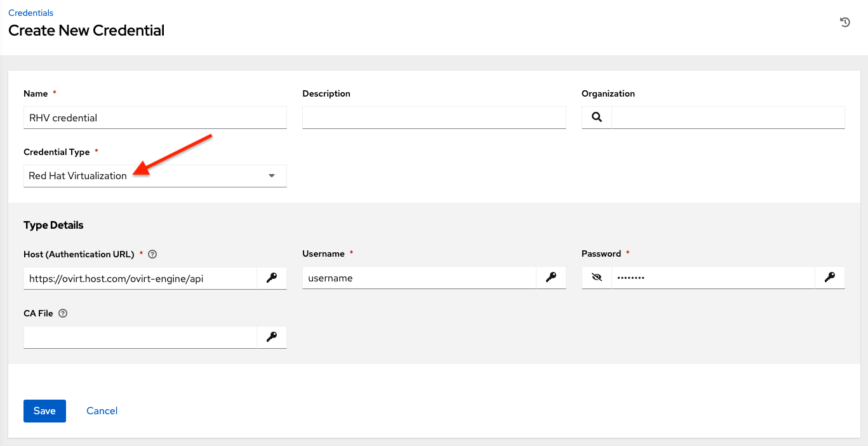Expand the Credential Type caret arrow
This screenshot has width=868, height=446.
(x=271, y=175)
